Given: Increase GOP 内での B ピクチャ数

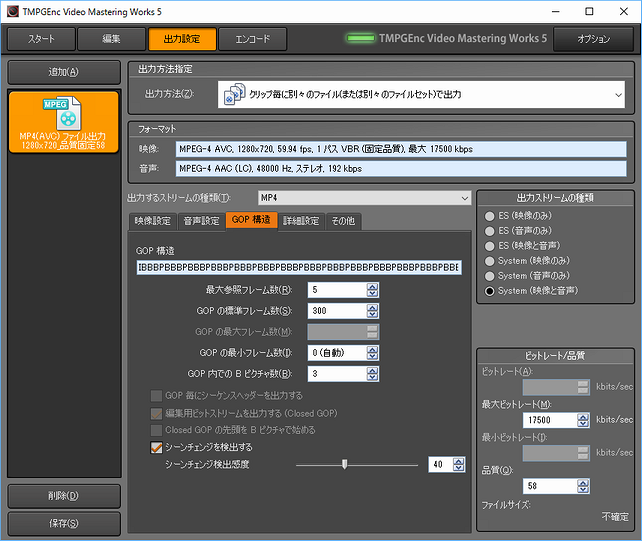Looking at the screenshot, I should (372, 370).
